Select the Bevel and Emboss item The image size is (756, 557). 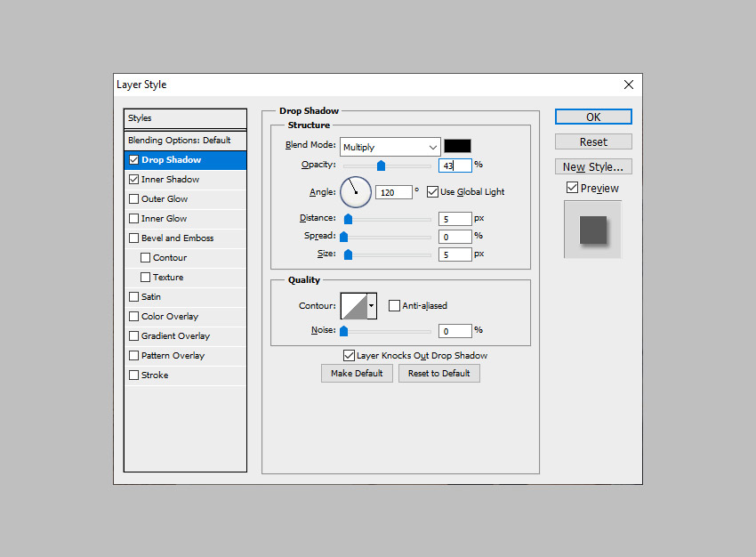177,238
